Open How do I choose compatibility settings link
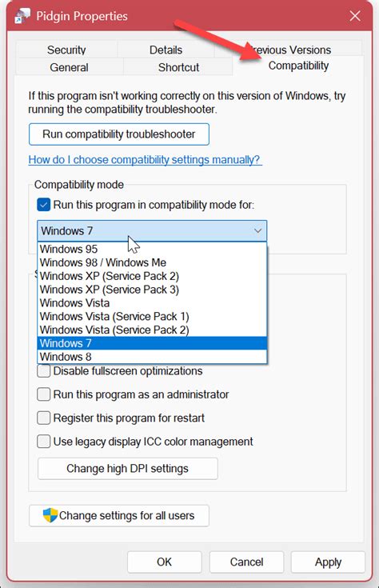This screenshot has height=588, width=379. pos(145,160)
